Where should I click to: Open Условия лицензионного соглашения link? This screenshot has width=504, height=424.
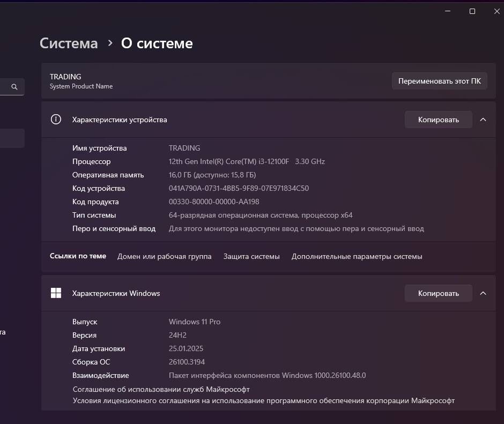tap(264, 400)
